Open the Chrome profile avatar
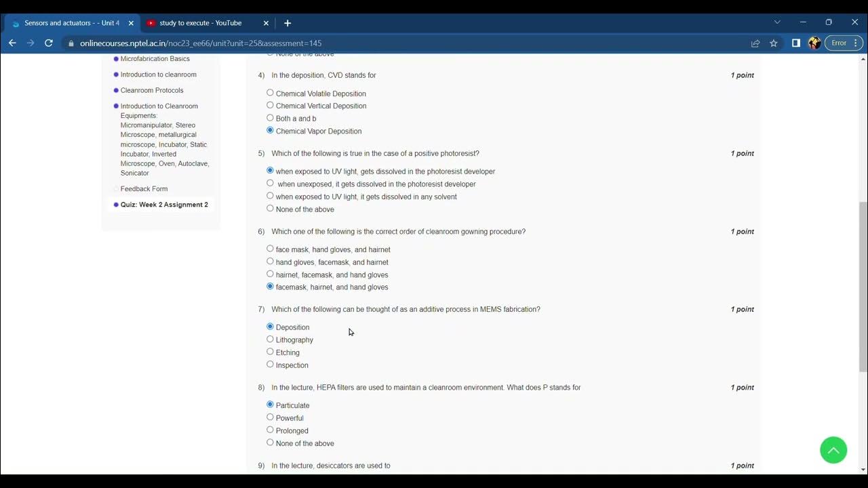This screenshot has width=868, height=488. (814, 43)
